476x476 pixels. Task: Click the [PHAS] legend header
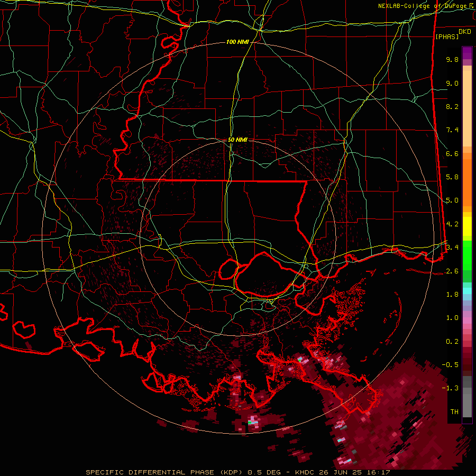coord(447,37)
